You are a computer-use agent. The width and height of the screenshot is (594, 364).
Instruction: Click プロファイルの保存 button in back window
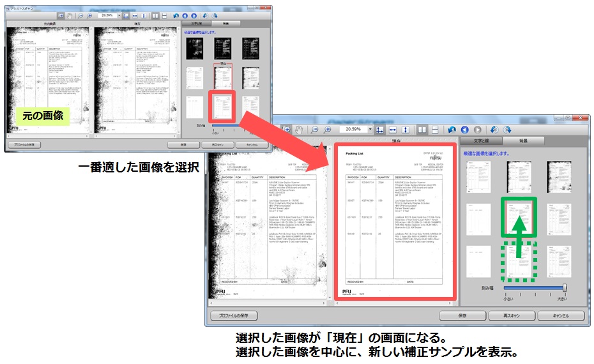point(24,145)
